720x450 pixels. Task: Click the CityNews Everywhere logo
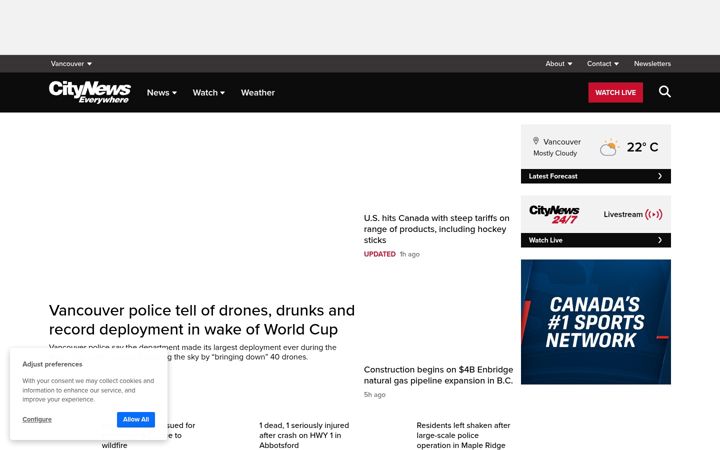[x=90, y=92]
